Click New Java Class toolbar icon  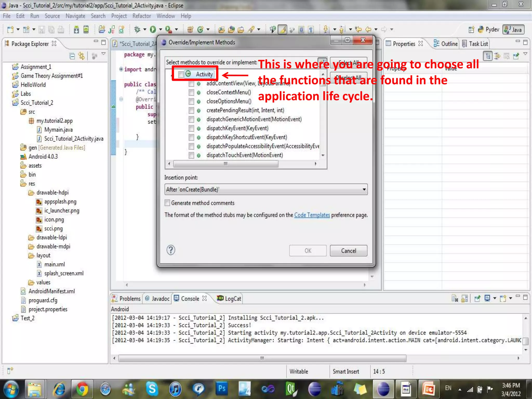tap(200, 30)
